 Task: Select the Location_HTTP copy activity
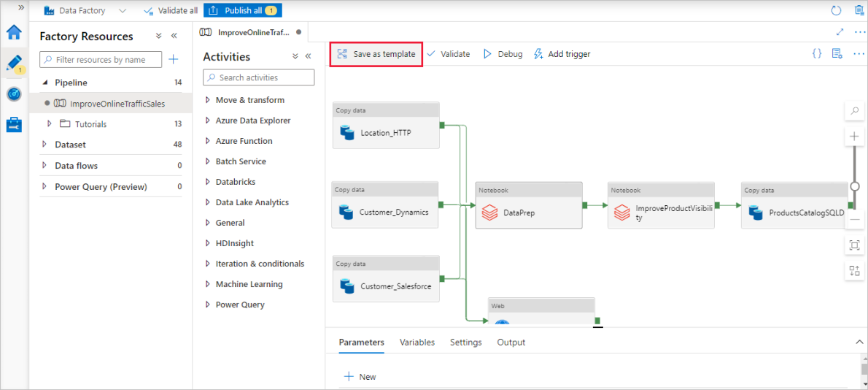tap(386, 125)
